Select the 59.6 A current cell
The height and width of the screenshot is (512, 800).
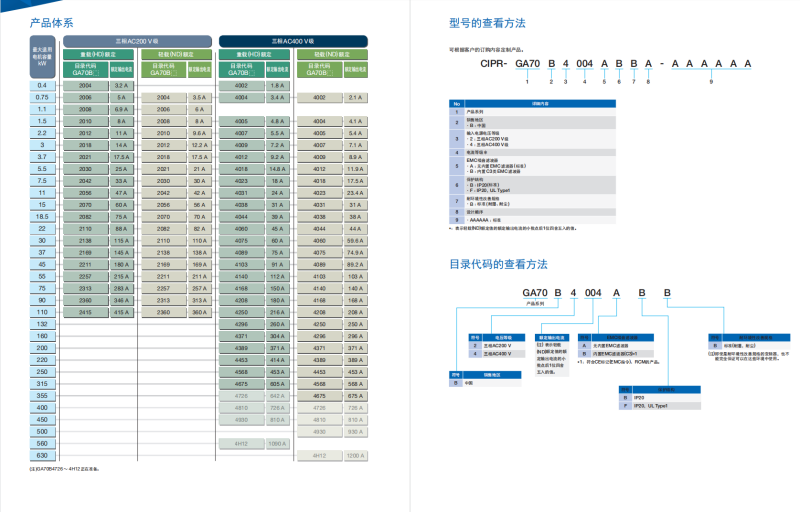[356, 241]
